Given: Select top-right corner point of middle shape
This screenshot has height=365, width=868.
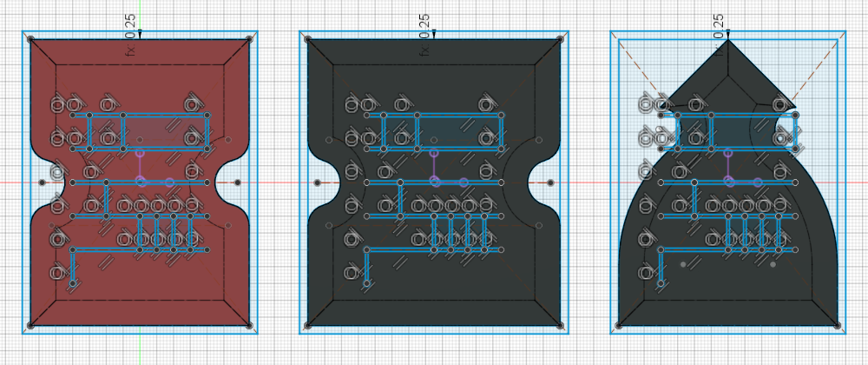Looking at the screenshot, I should click(560, 39).
